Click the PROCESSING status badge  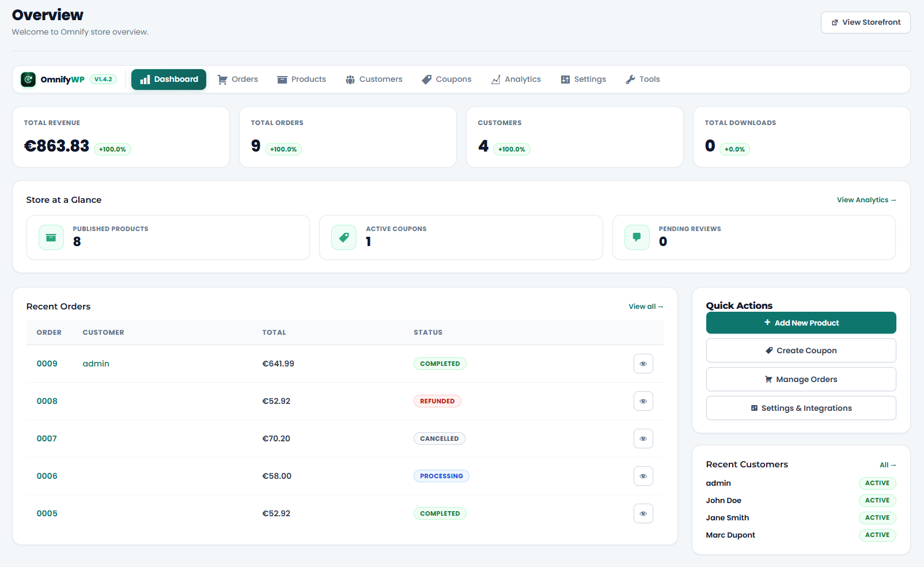pyautogui.click(x=441, y=476)
